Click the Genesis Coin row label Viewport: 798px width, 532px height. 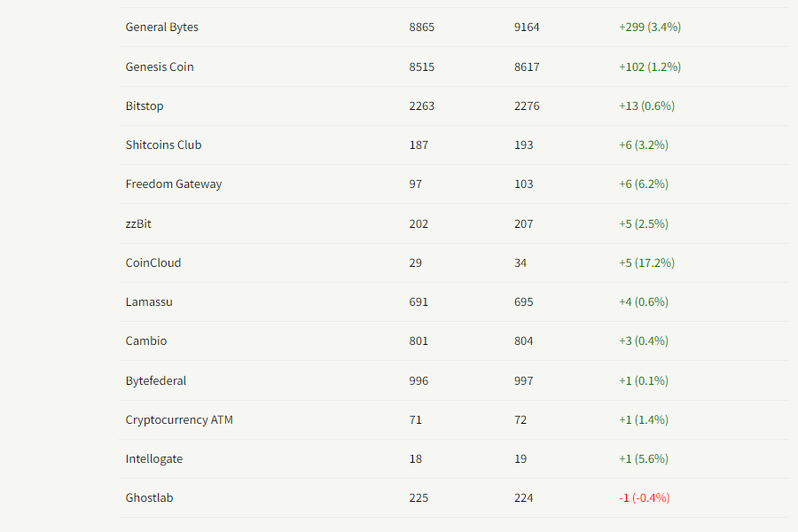click(160, 66)
